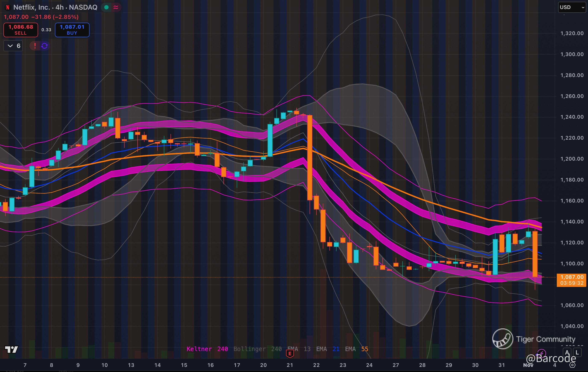The height and width of the screenshot is (372, 588).
Task: Toggle log scale with the 'L' button
Action: (577, 353)
